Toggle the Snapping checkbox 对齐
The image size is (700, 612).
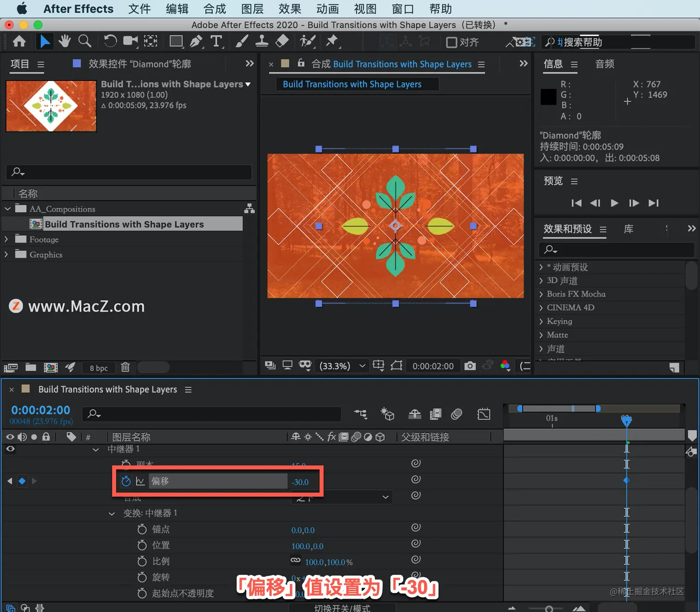[451, 42]
